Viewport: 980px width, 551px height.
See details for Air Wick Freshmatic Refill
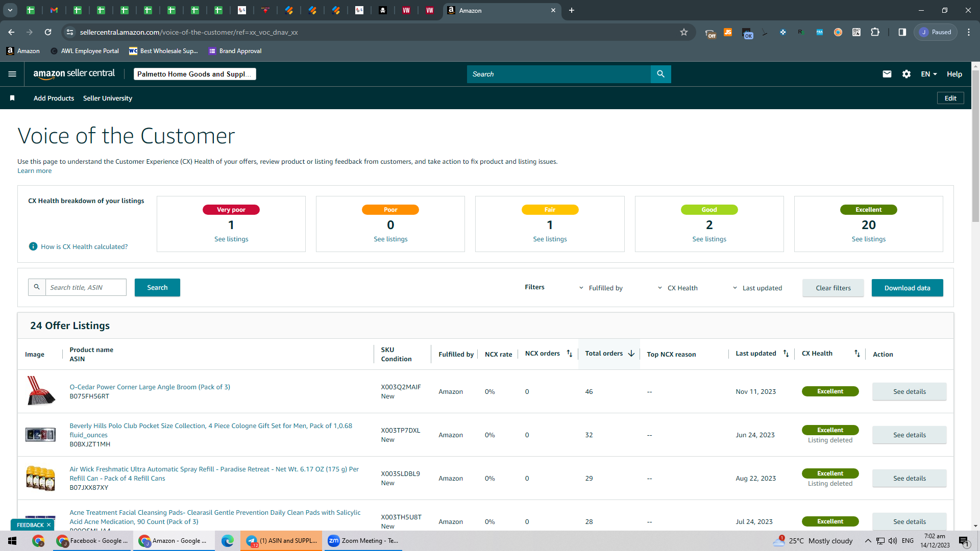(x=909, y=478)
